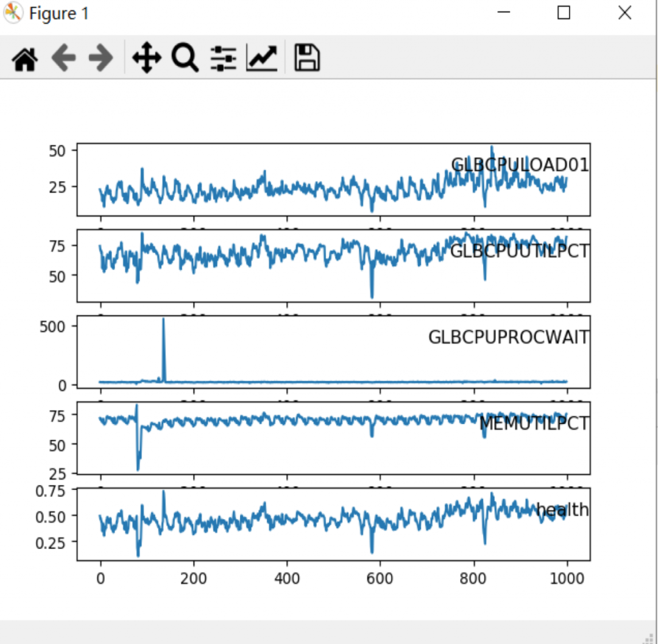Click the 600 tick on the bottom x-axis
The height and width of the screenshot is (644, 658).
click(380, 578)
